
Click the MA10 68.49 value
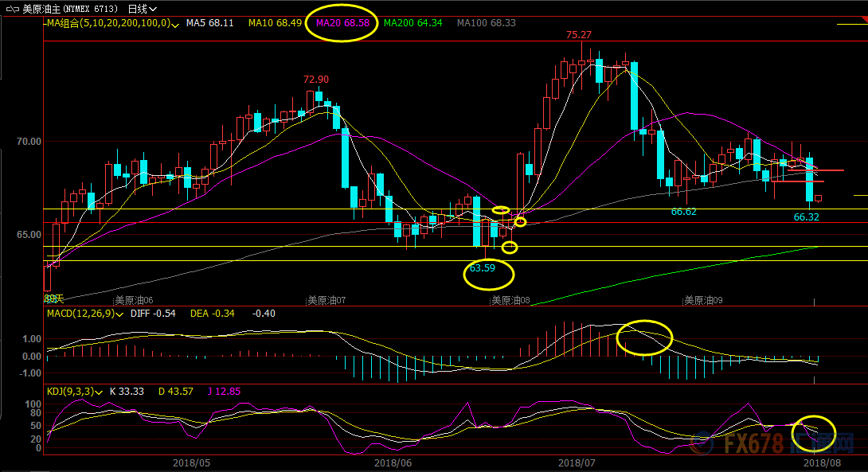(x=275, y=23)
